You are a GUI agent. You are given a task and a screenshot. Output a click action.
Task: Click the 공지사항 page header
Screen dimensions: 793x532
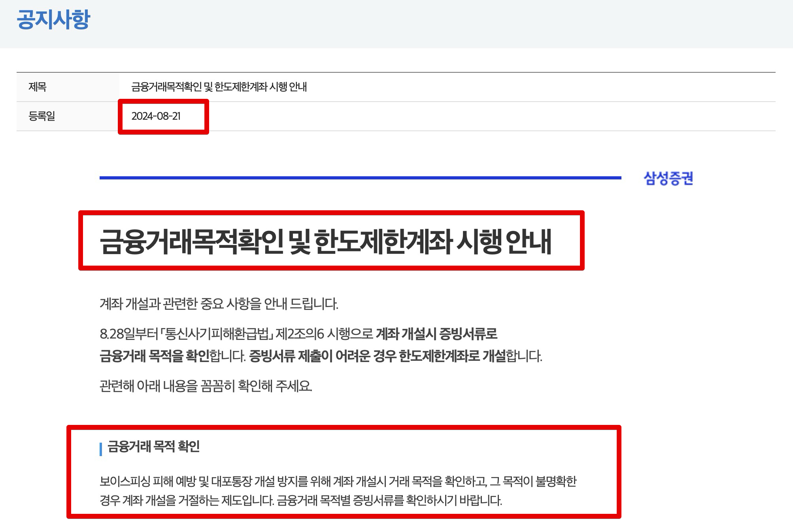pos(53,20)
